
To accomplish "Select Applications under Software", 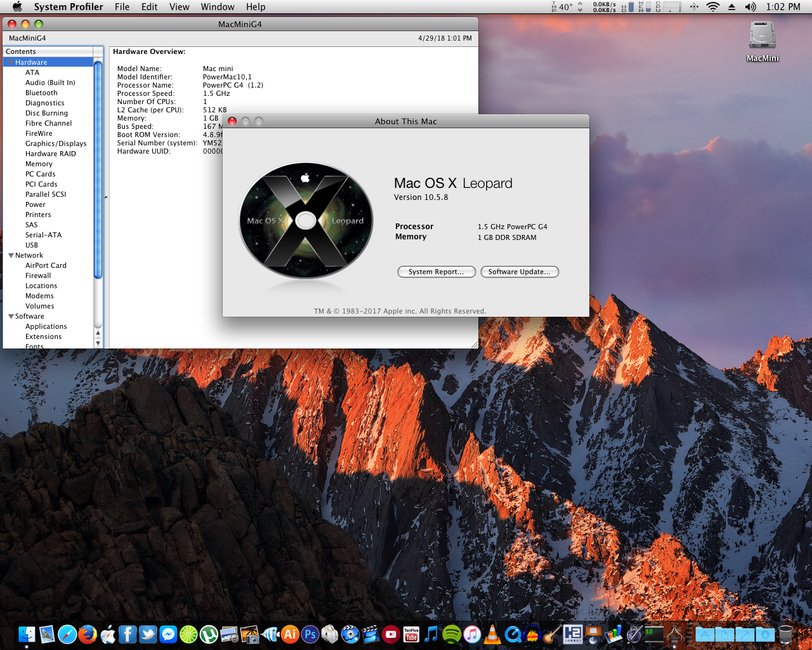I will 46,326.
